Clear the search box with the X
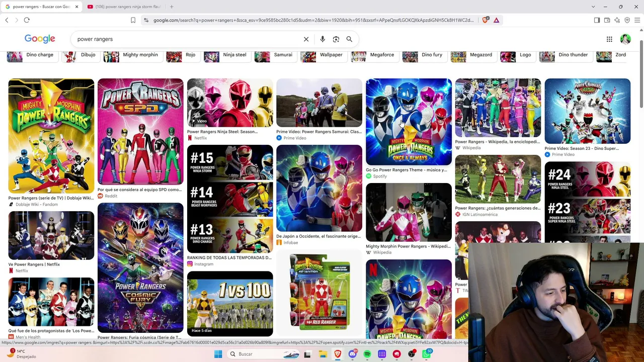644x362 pixels. pos(306,39)
